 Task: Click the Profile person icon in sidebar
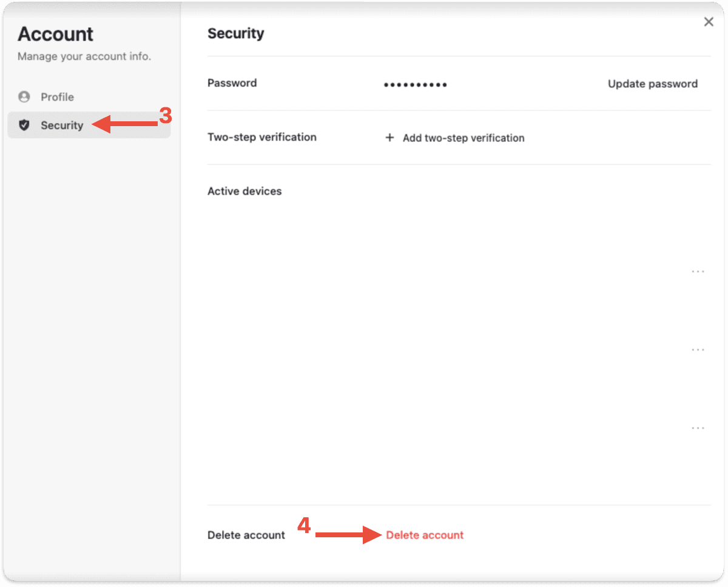(x=24, y=97)
